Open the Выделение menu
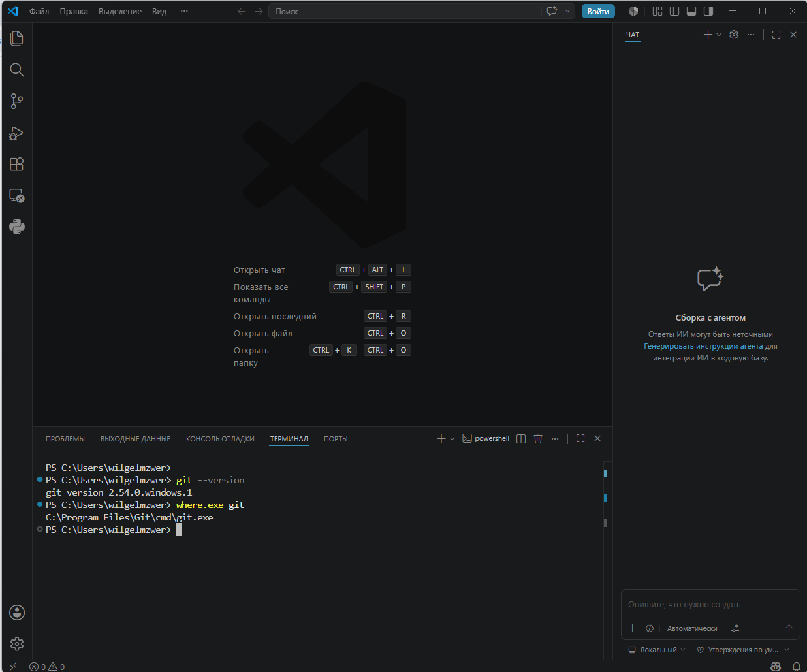 [x=120, y=11]
